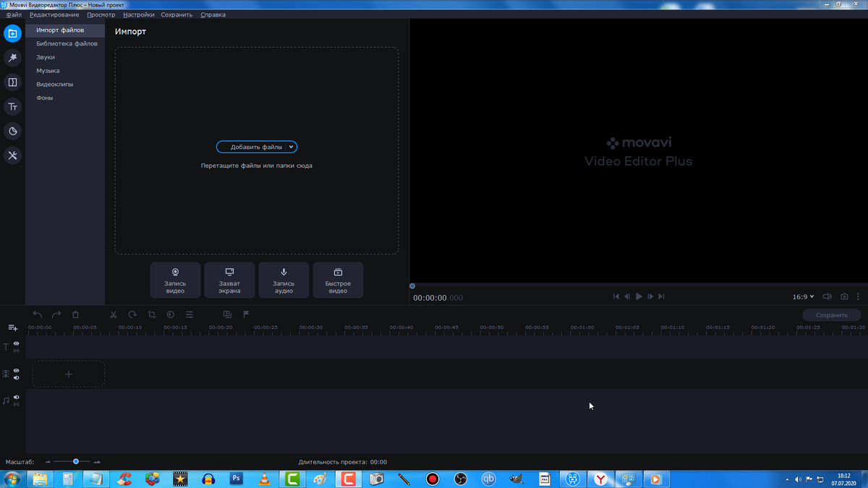This screenshot has height=488, width=868.
Task: Click the Redo arrow in timeline toolbar
Action: (56, 314)
